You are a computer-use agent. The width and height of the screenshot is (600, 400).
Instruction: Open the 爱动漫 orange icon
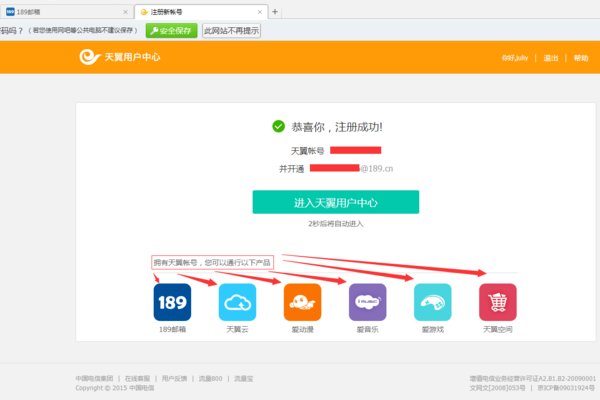pos(302,302)
